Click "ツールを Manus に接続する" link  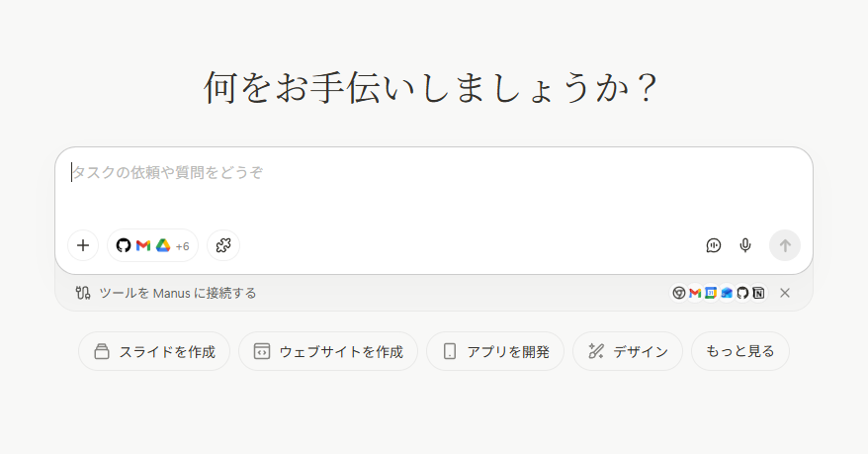coord(177,293)
